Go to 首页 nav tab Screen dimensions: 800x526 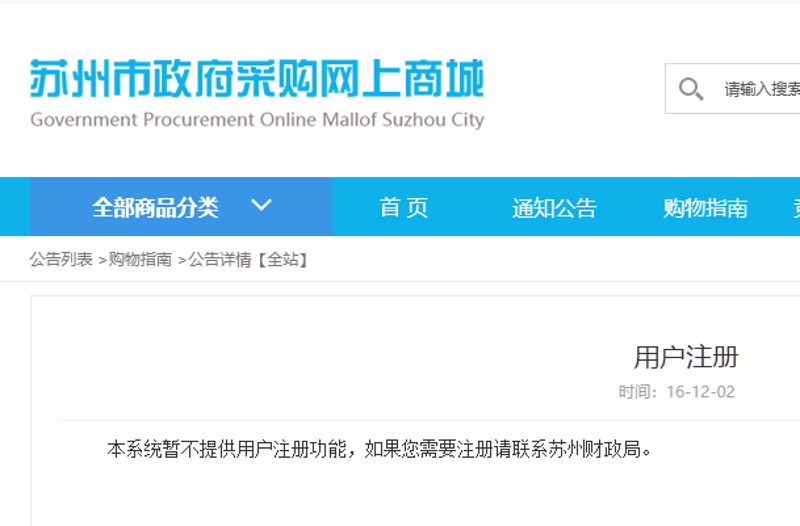tap(404, 207)
